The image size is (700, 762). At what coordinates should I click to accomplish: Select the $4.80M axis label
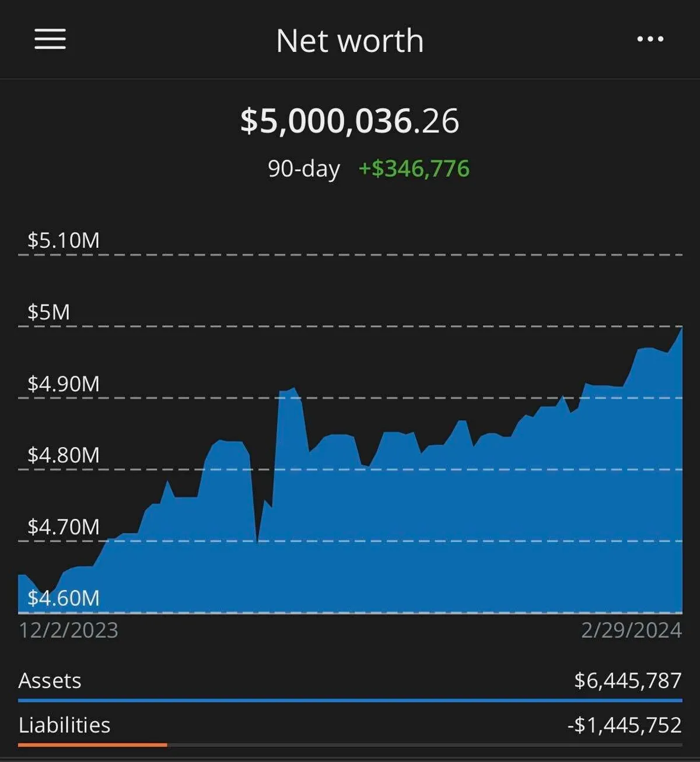click(64, 455)
